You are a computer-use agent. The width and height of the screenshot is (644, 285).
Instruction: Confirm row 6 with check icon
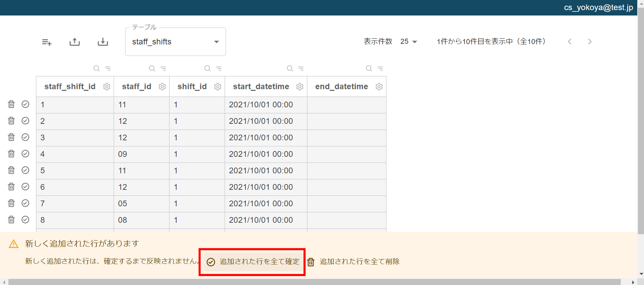(25, 187)
